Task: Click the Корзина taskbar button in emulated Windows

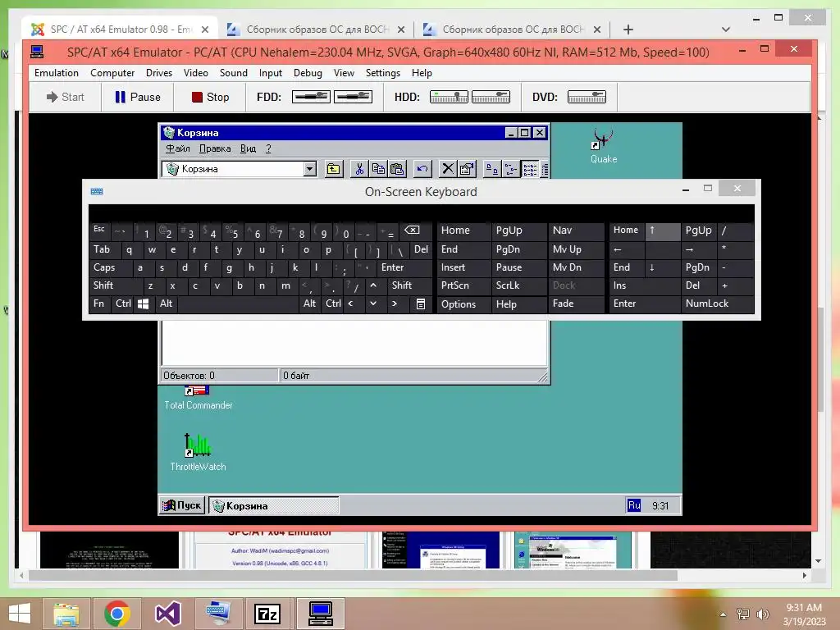Action: (x=273, y=505)
